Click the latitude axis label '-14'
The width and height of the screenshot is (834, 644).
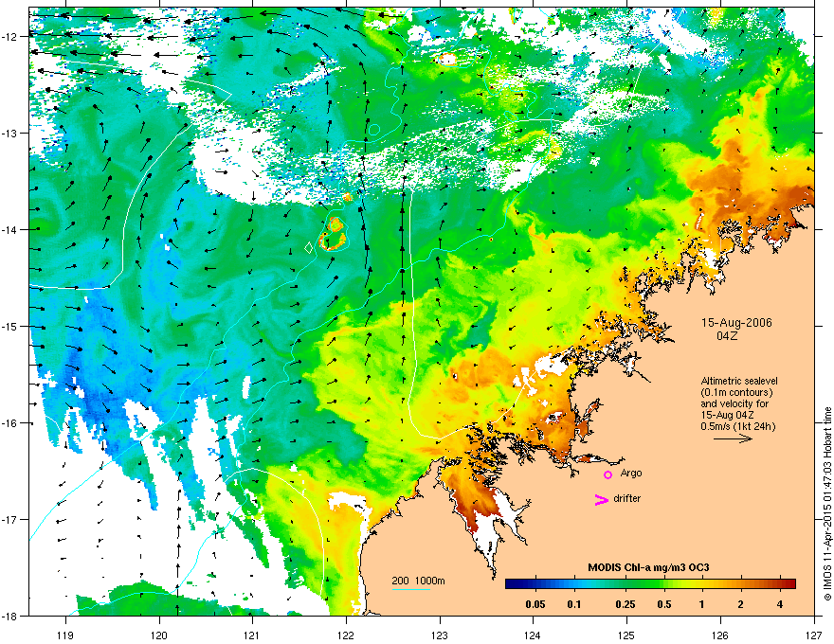pyautogui.click(x=9, y=229)
